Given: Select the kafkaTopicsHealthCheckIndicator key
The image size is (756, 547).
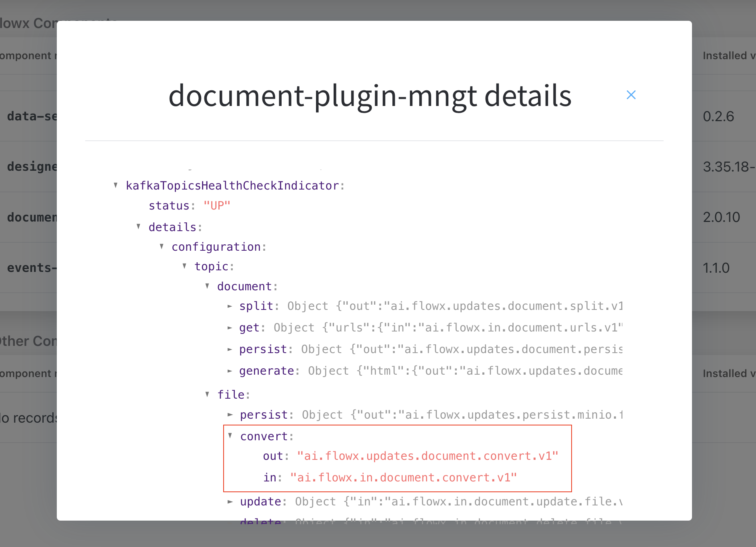Looking at the screenshot, I should [x=232, y=186].
